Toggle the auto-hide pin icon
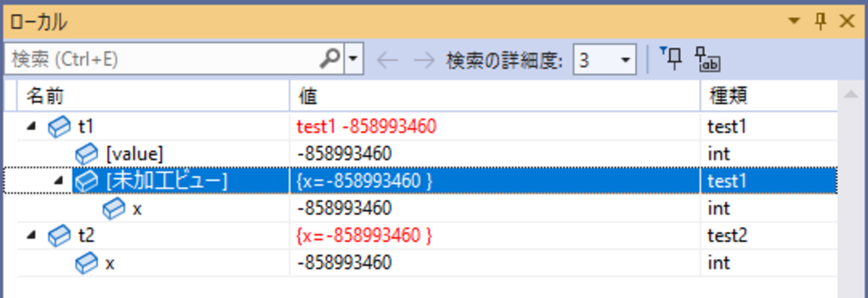868x298 pixels. [x=821, y=21]
